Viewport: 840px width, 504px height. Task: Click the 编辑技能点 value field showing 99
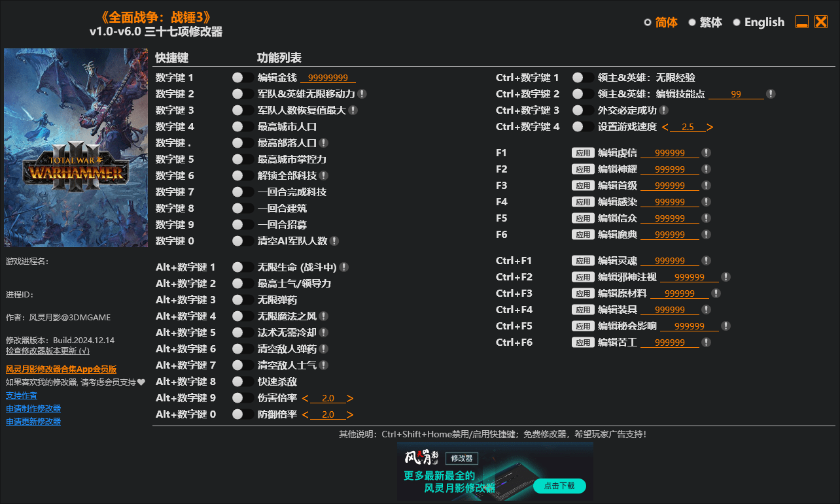(736, 94)
